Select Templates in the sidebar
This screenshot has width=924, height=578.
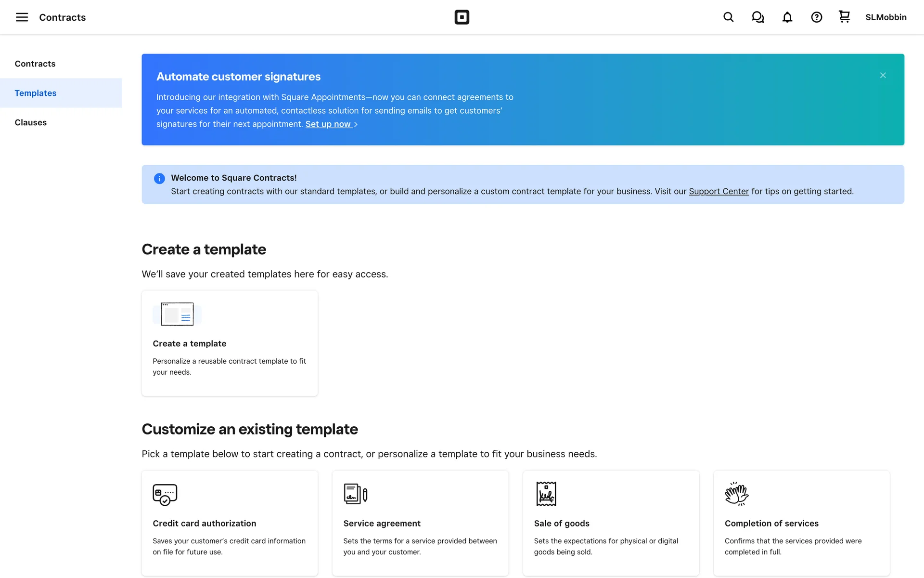pos(36,93)
